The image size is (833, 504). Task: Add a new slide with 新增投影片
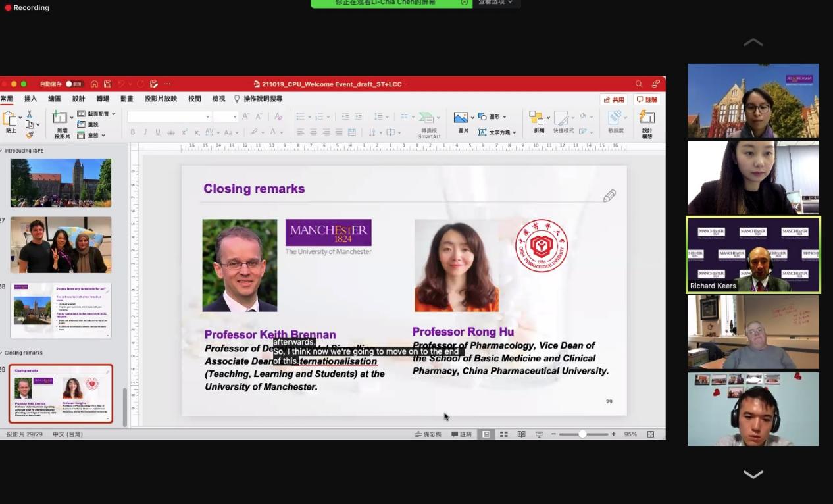(61, 124)
